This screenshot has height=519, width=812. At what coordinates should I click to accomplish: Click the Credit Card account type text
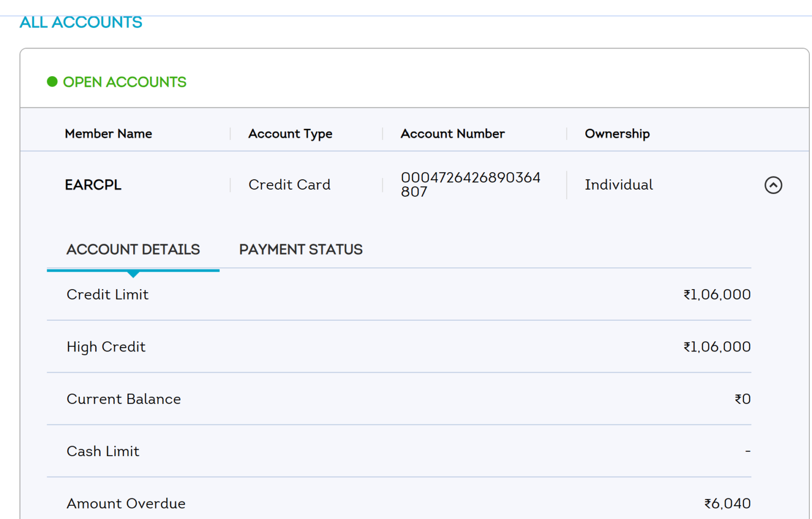(289, 184)
